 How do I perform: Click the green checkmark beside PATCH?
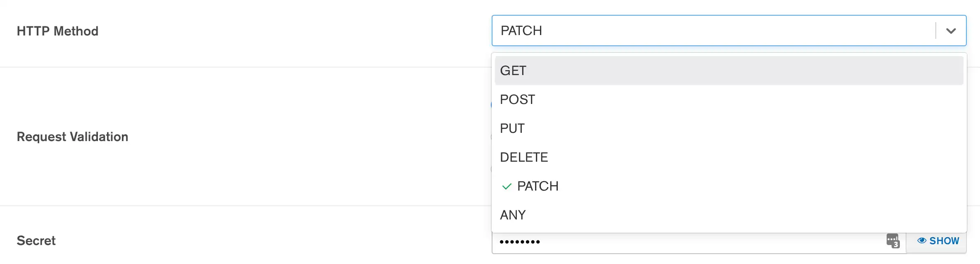[x=507, y=186]
